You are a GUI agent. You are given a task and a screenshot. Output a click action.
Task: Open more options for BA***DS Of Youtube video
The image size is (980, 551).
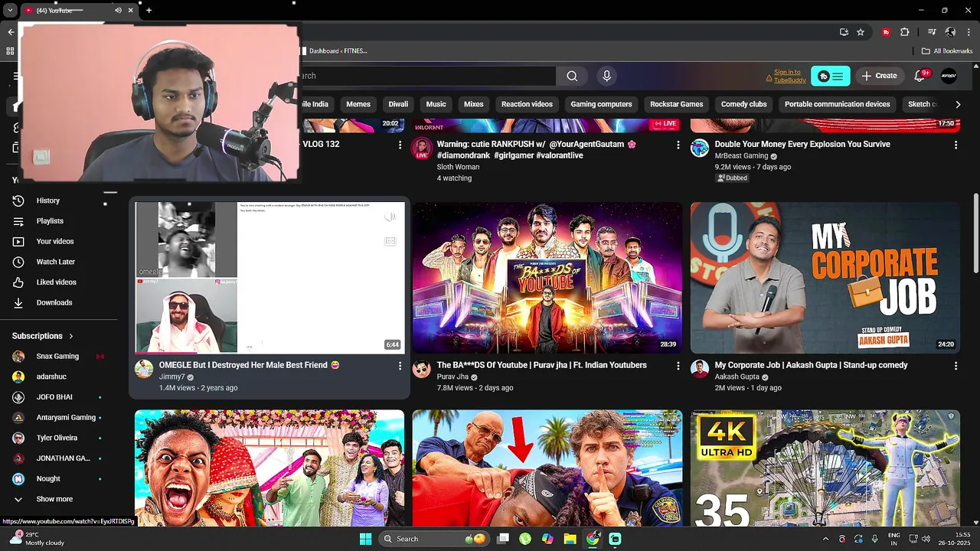tap(678, 366)
